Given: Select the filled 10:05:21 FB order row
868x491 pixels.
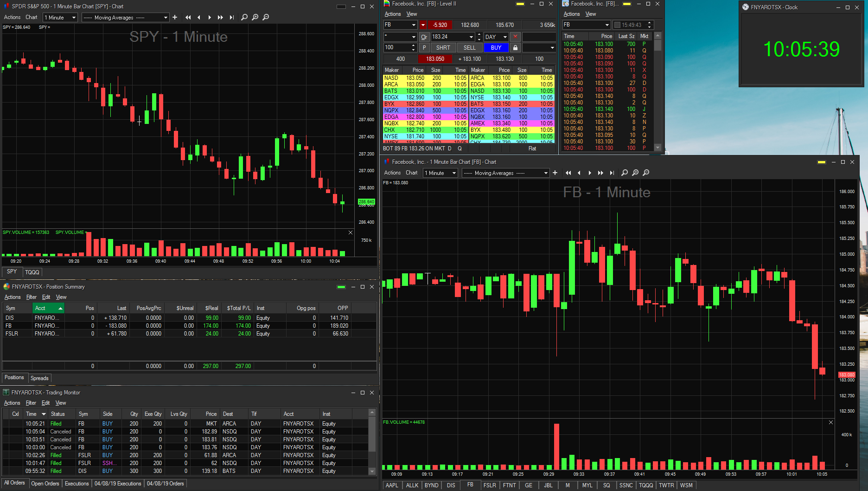Looking at the screenshot, I should point(185,424).
